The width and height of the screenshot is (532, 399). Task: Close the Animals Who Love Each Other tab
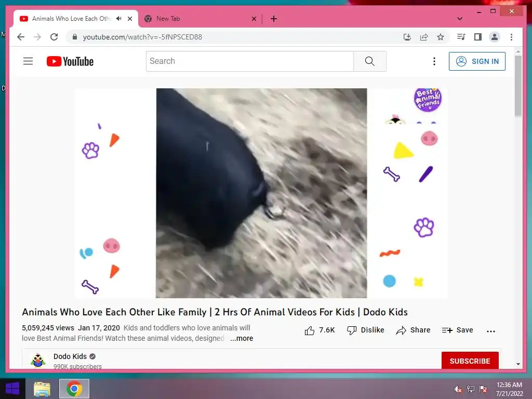[x=129, y=19]
